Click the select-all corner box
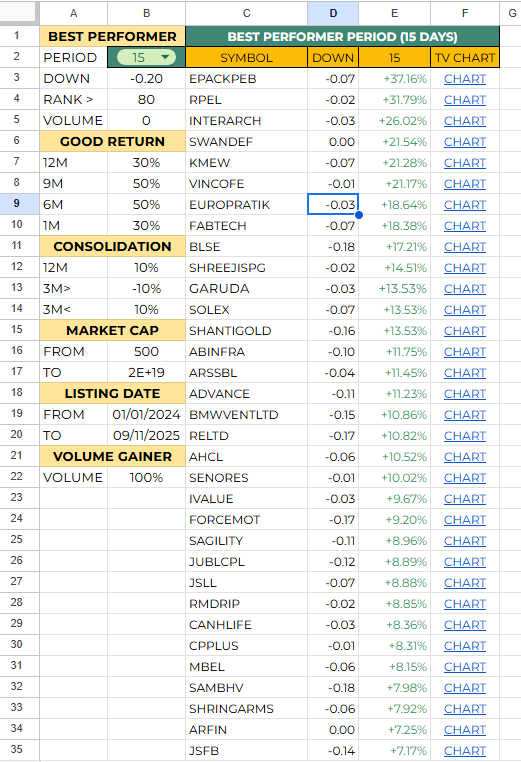 click(x=19, y=13)
